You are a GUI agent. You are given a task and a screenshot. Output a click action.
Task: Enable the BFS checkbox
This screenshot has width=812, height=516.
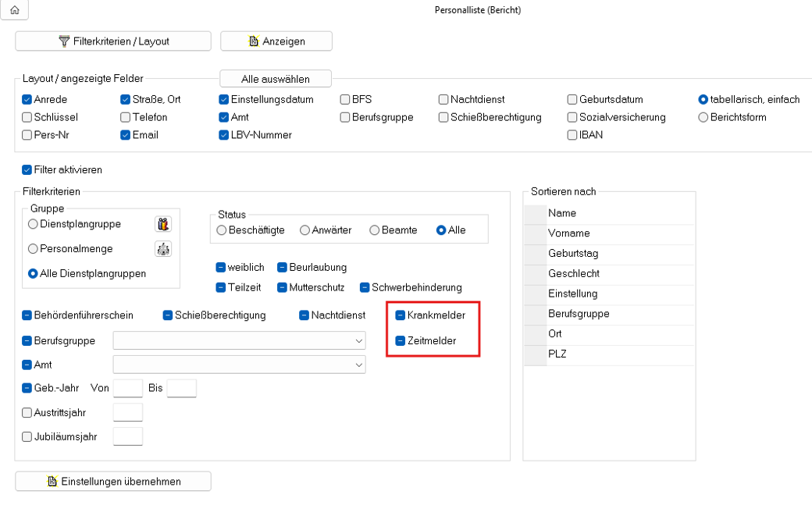(x=345, y=99)
